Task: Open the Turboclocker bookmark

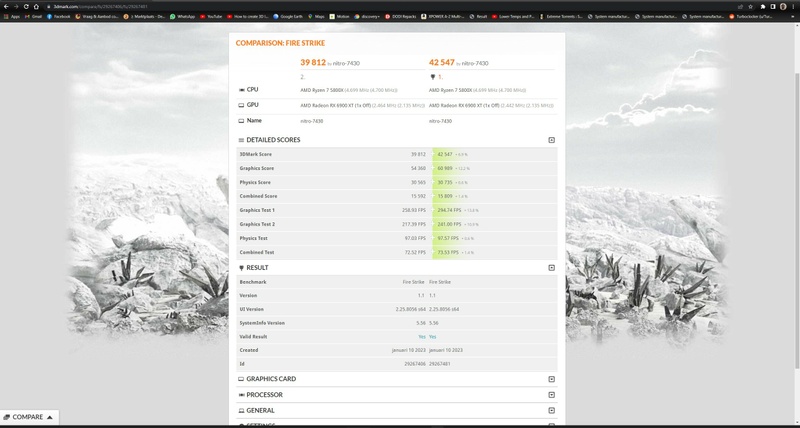Action: (751, 16)
